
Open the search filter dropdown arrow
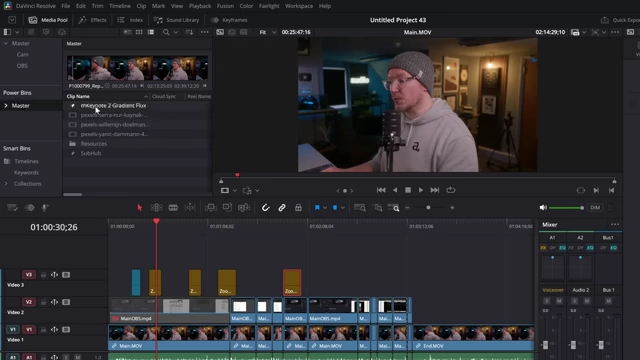point(176,32)
